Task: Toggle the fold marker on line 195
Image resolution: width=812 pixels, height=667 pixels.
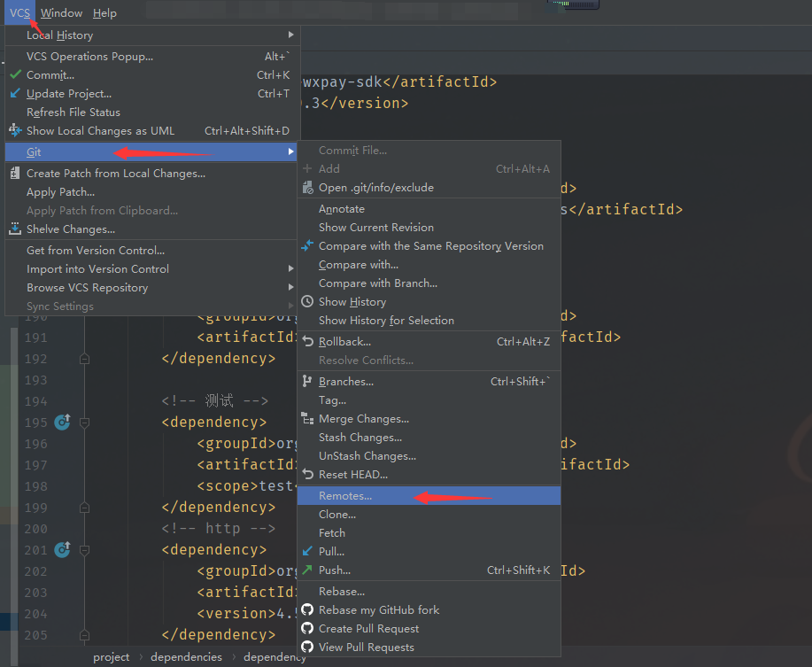Action: tap(84, 423)
